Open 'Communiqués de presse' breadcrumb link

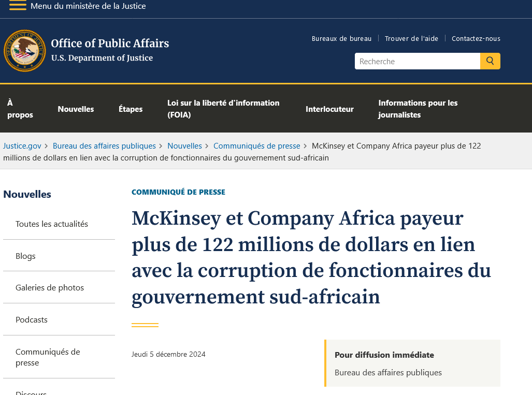coord(257,146)
